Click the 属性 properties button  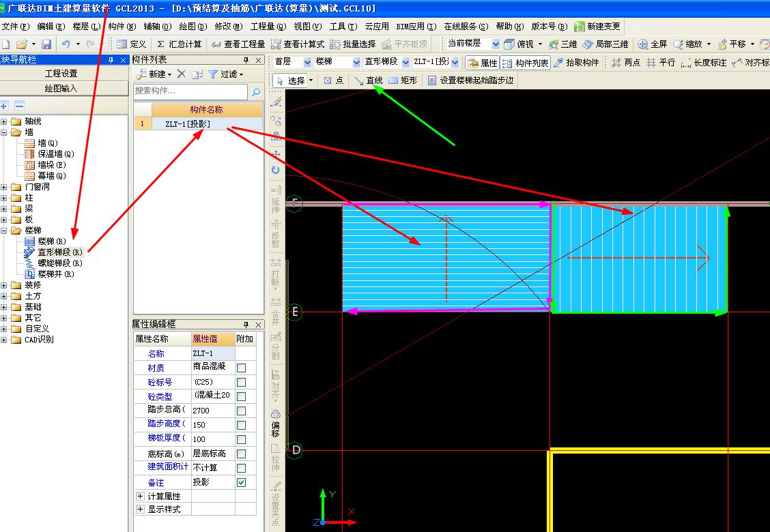coord(483,63)
